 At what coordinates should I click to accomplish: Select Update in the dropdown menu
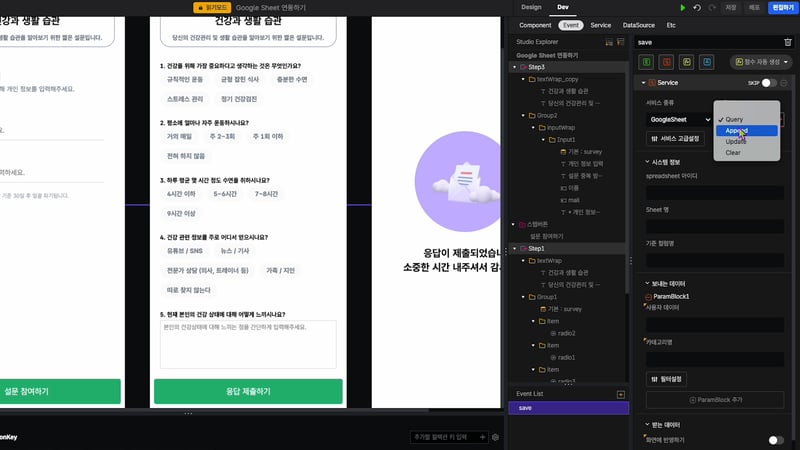click(x=746, y=142)
